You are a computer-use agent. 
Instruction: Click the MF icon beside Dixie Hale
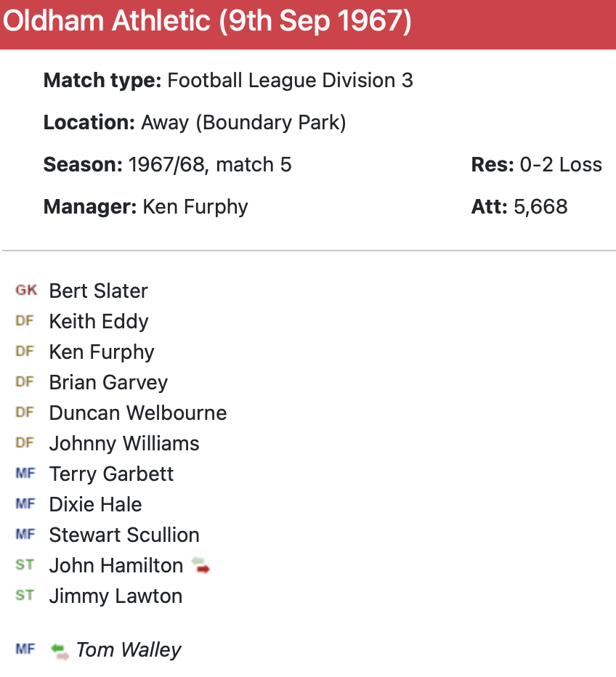25,504
